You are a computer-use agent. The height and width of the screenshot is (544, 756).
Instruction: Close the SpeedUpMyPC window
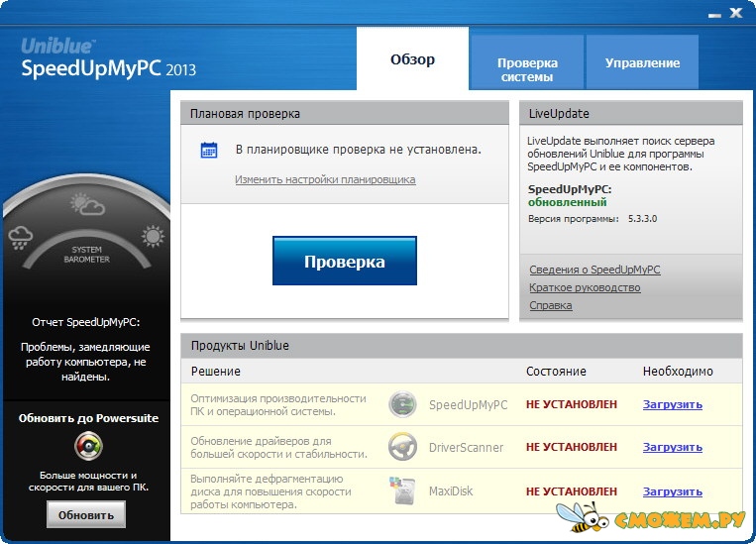click(736, 13)
